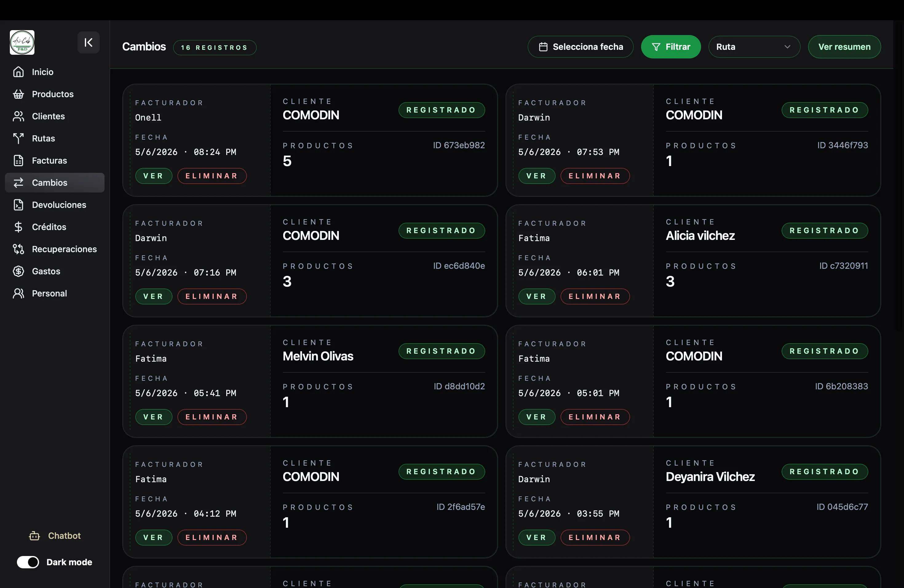Click date 5/6/2026 · 06:01 PM
Viewport: 904px width, 588px height.
pyautogui.click(x=569, y=272)
